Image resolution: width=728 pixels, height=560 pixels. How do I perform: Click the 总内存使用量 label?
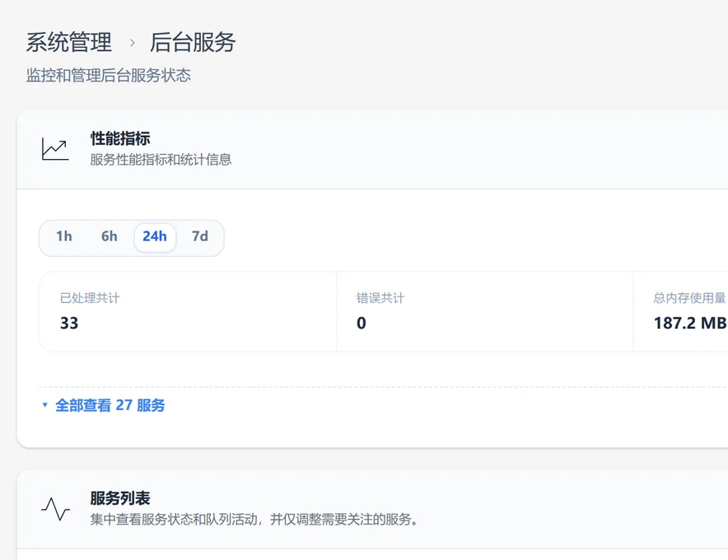coord(689,298)
